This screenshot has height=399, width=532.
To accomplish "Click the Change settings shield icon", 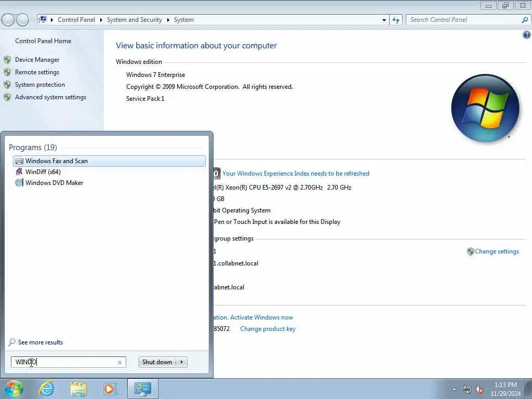I will coord(470,251).
